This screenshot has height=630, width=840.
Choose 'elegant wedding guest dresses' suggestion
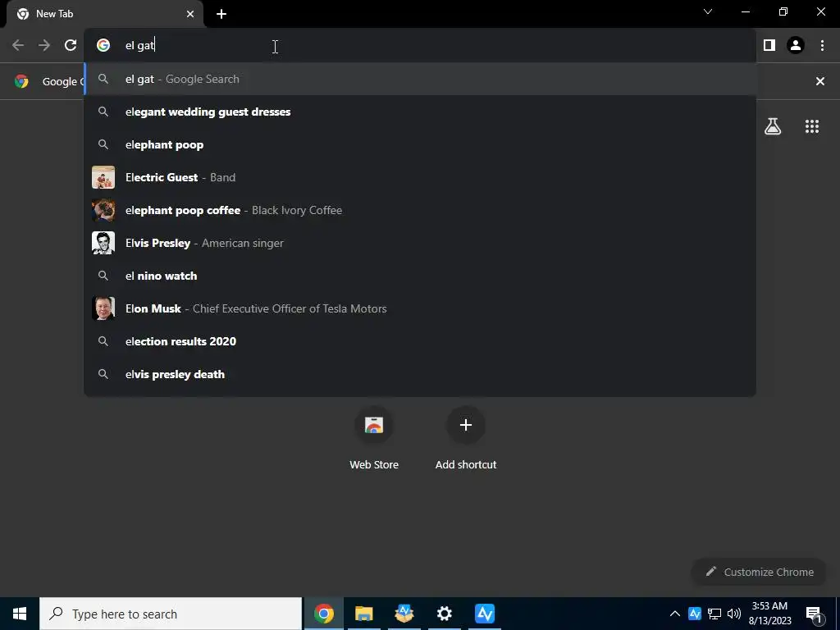[x=420, y=112]
